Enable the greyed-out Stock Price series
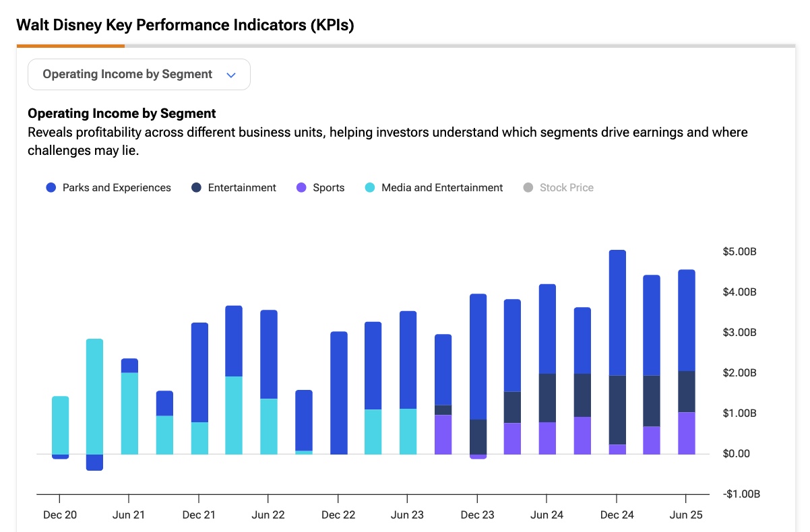The image size is (810, 532). pos(559,188)
